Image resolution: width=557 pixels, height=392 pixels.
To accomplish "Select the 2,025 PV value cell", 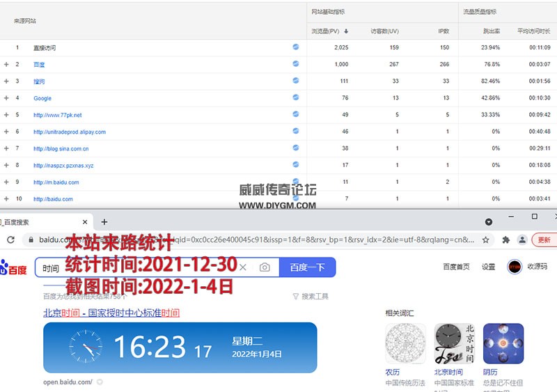I will coord(341,47).
